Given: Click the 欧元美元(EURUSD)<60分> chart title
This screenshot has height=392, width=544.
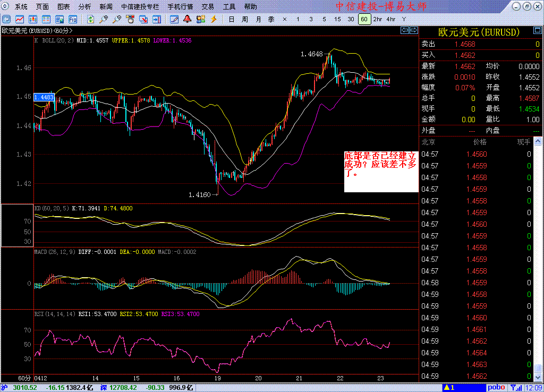Looking at the screenshot, I should coord(37,30).
